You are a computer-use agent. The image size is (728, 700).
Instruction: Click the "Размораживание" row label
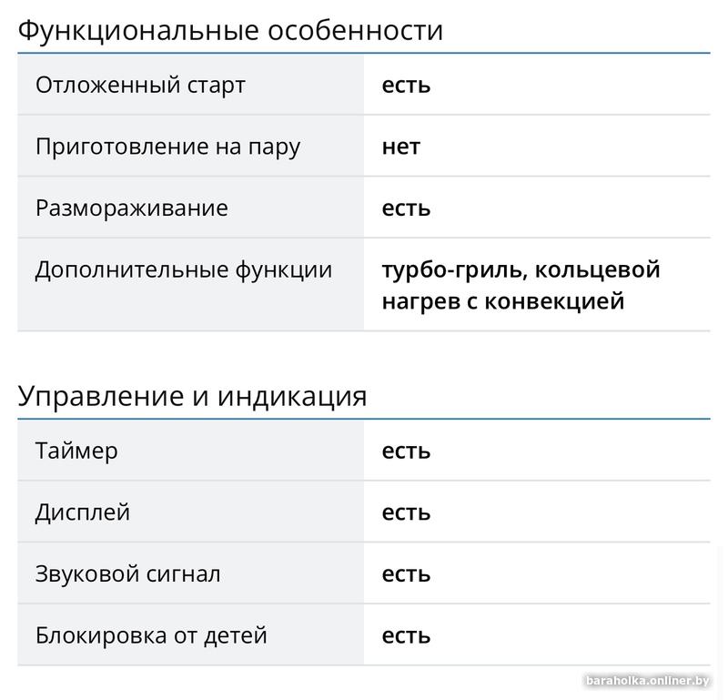[x=131, y=208]
